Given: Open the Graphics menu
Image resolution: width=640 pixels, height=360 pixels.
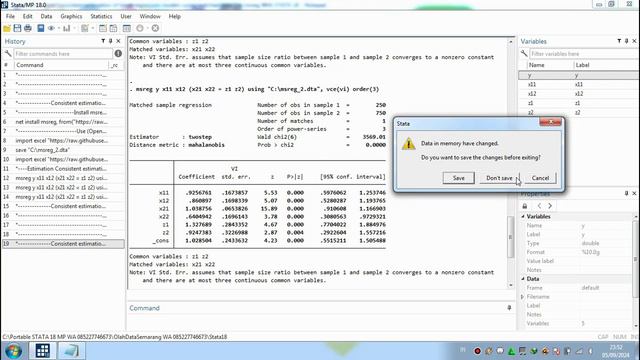Looking at the screenshot, I should [x=71, y=16].
